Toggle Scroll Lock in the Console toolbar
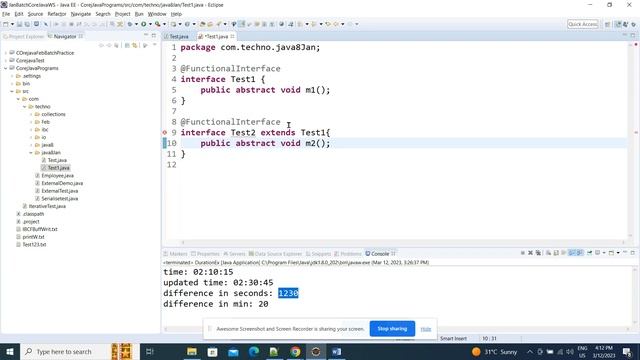This screenshot has height=360, width=640. coord(556,253)
